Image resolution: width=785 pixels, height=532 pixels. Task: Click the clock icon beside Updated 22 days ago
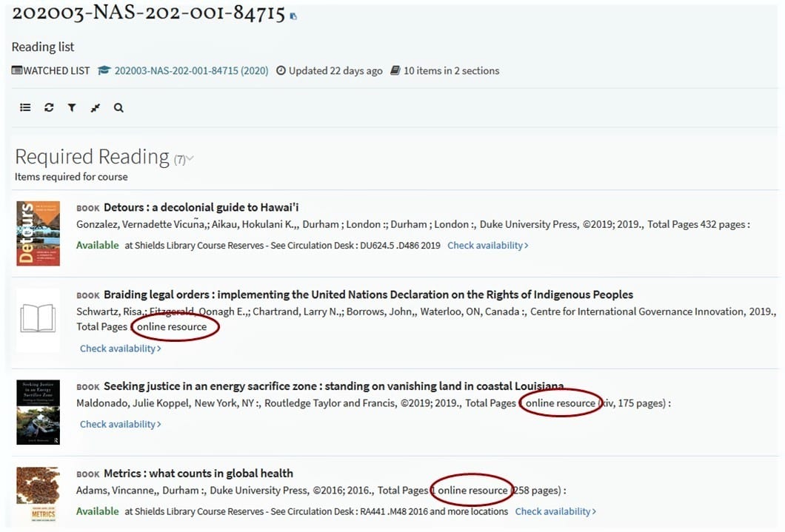pyautogui.click(x=281, y=71)
